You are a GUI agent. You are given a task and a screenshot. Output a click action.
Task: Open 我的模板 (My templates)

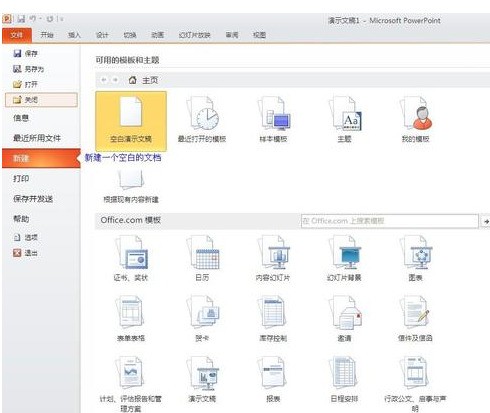click(415, 120)
